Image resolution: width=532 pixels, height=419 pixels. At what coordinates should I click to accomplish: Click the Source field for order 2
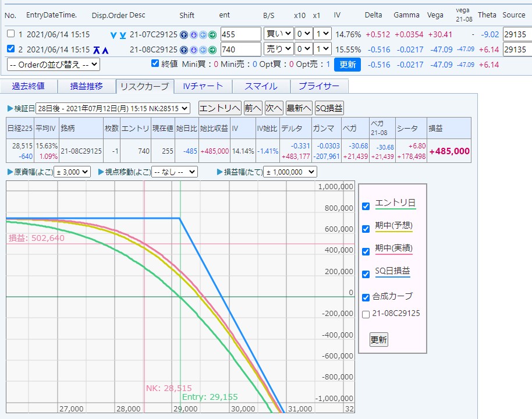click(x=517, y=49)
